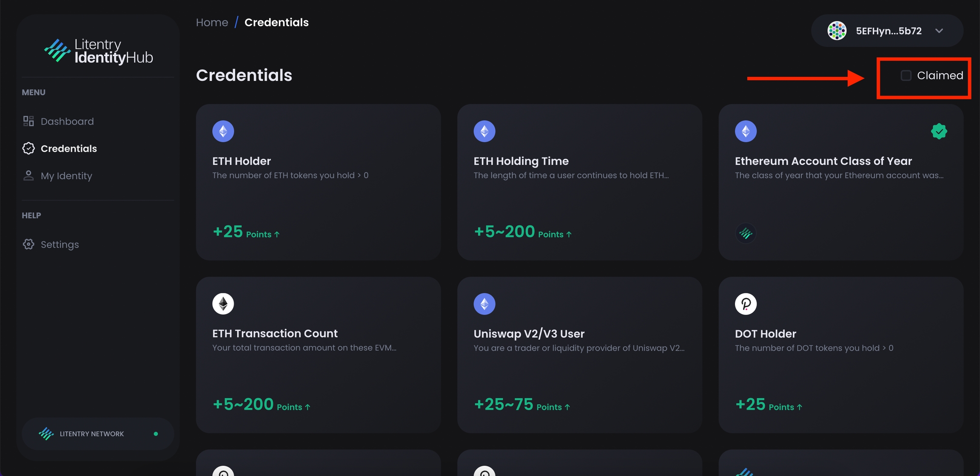Click the +25~75 Points on Uniswap card
Screen dimensions: 980x476
522,405
